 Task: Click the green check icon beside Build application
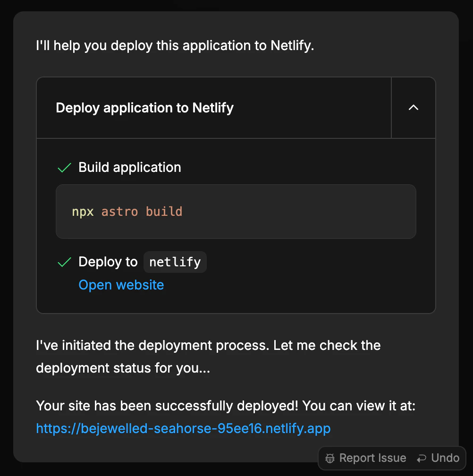[x=64, y=167]
